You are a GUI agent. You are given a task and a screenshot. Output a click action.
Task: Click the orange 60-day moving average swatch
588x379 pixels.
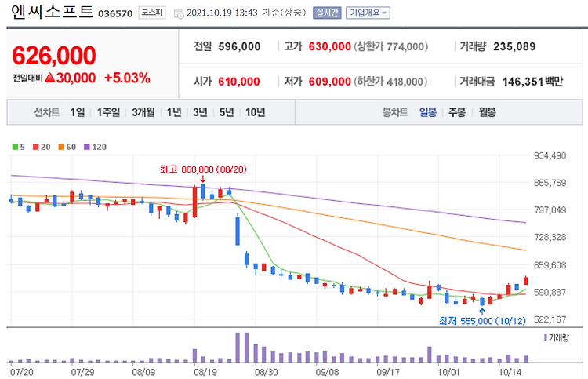(x=61, y=147)
